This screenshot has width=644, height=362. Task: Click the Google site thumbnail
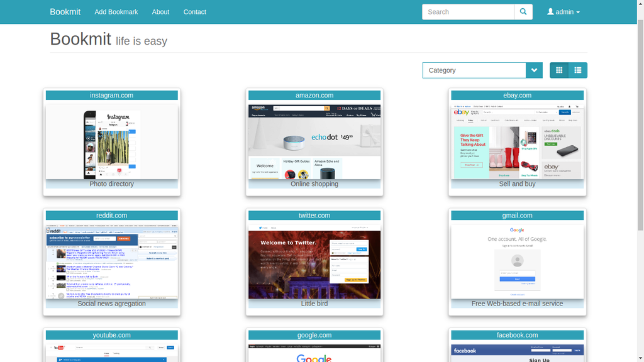[x=314, y=353]
